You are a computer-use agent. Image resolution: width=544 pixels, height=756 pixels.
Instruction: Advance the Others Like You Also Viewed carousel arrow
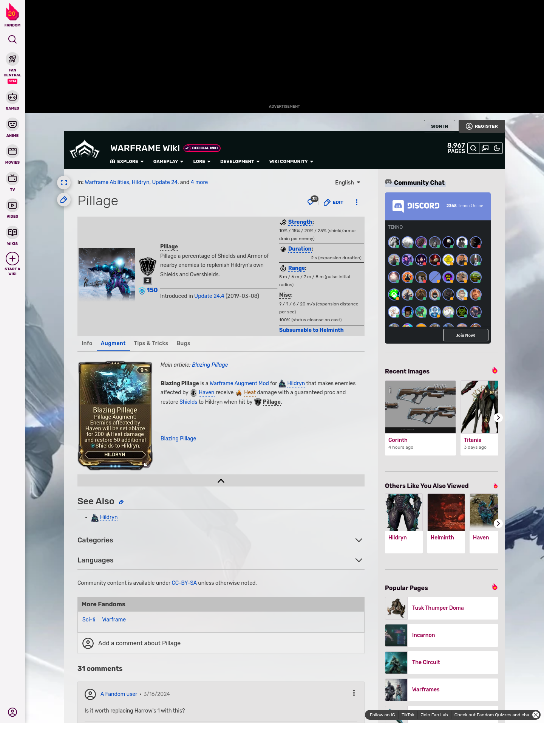[498, 524]
